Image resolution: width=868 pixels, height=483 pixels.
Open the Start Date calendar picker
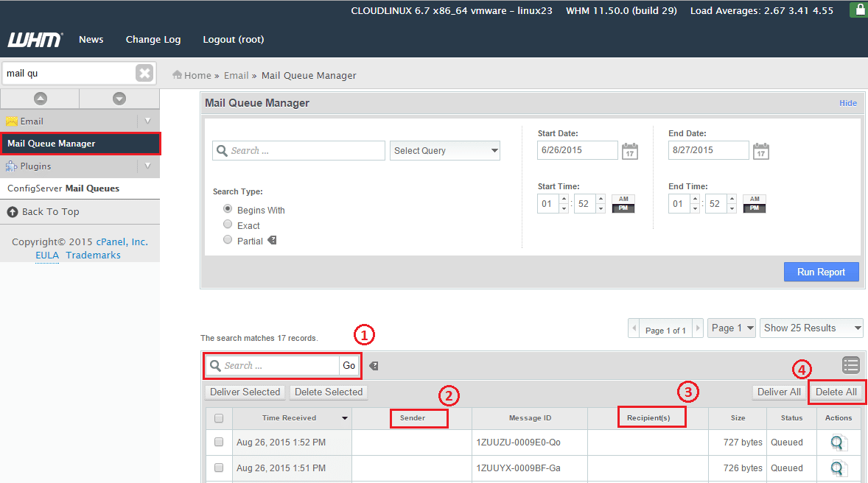point(629,151)
